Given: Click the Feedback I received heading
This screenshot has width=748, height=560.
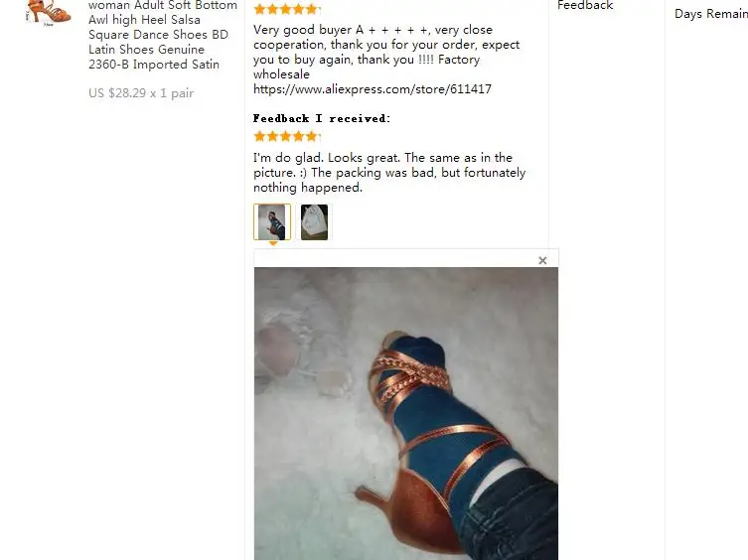Looking at the screenshot, I should [322, 118].
